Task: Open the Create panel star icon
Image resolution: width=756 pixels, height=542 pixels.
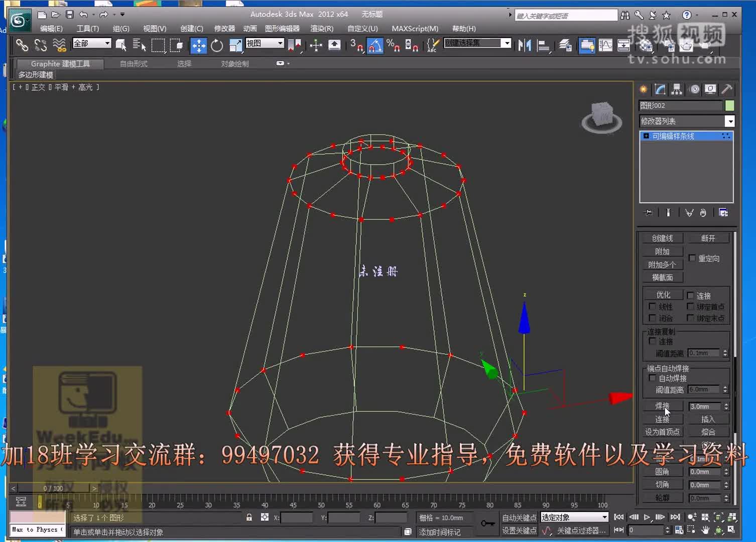Action: 643,89
